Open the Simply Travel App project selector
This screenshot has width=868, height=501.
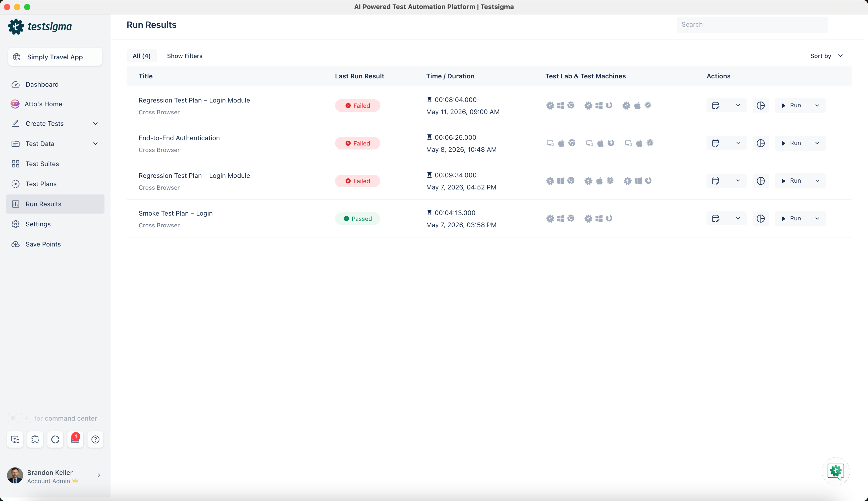55,57
